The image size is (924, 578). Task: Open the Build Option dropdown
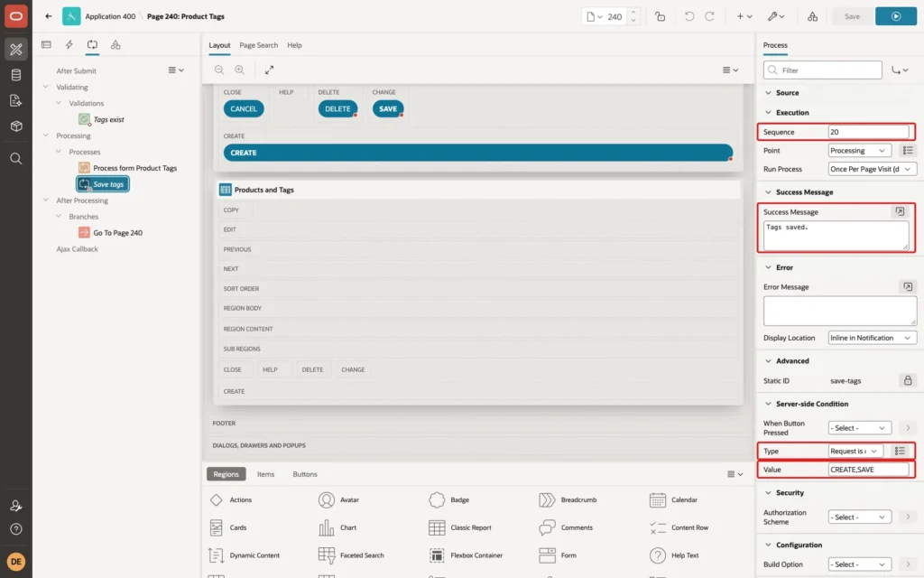(x=859, y=564)
